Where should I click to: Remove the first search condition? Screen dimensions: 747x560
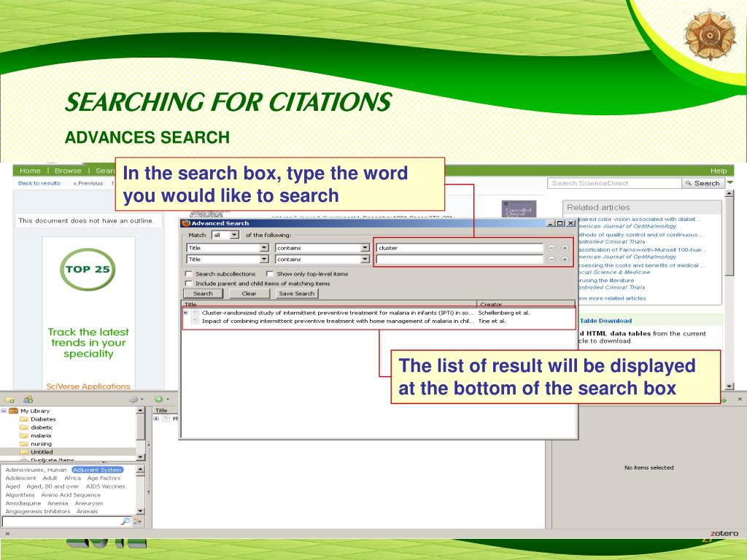click(x=551, y=248)
